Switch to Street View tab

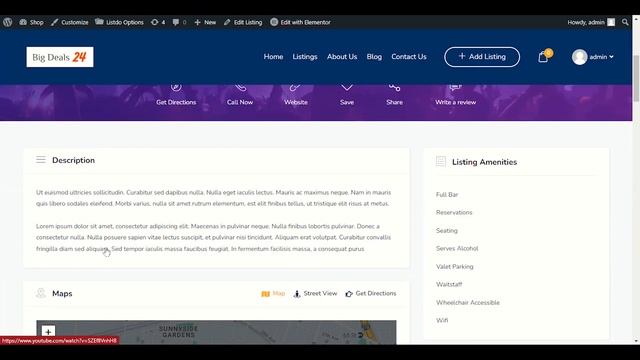tap(316, 293)
